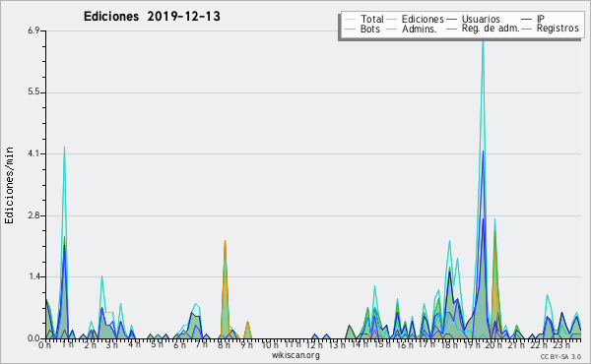Select the 'Admins.' legend entry
This screenshot has height=364, width=591.
[419, 29]
